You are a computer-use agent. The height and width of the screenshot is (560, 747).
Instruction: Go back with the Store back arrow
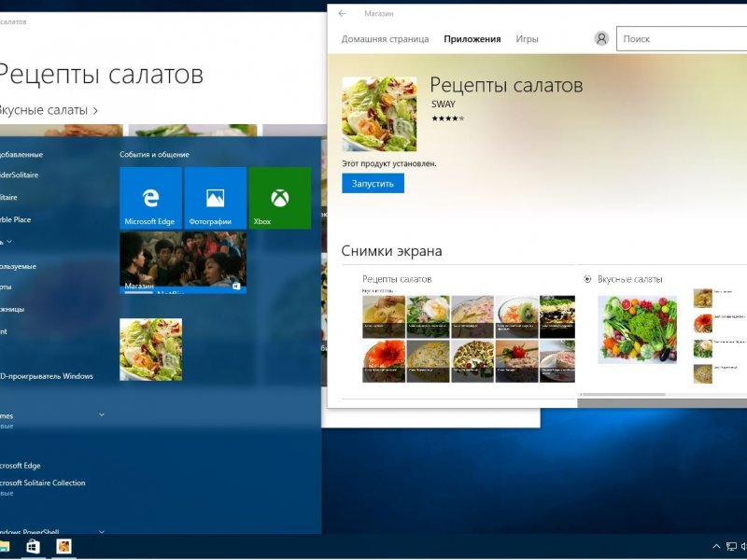tap(342, 13)
